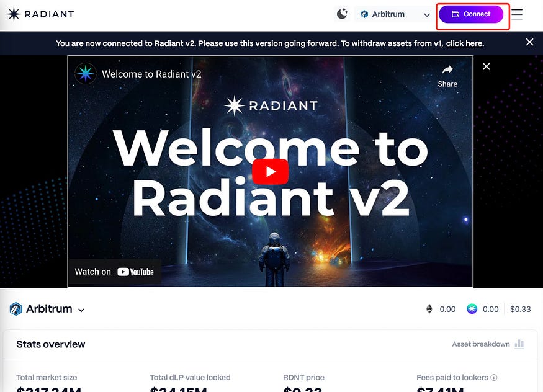Click the Total market size label

pos(47,378)
